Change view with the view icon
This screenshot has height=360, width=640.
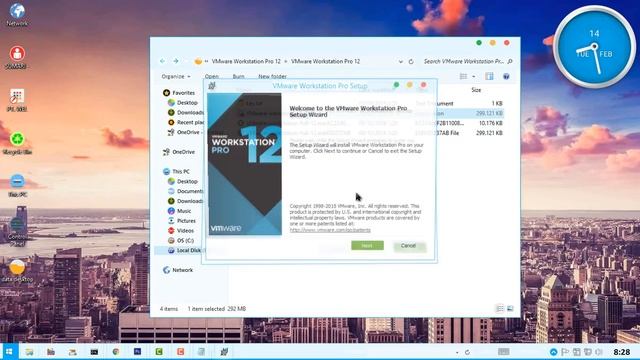point(463,76)
